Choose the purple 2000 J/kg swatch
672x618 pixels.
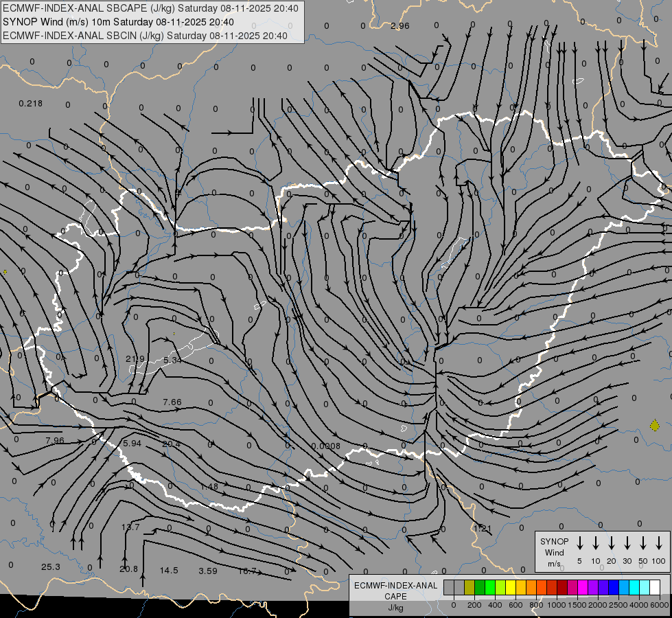[592, 587]
